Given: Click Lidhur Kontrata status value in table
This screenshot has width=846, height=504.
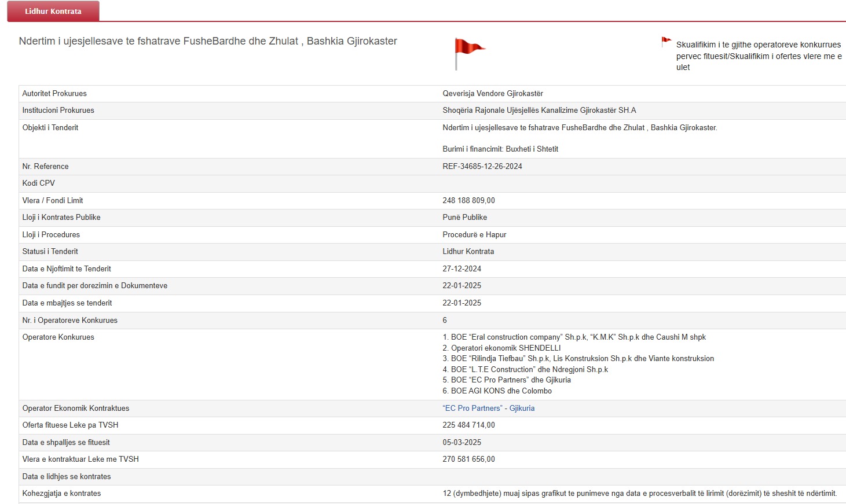Looking at the screenshot, I should 468,251.
